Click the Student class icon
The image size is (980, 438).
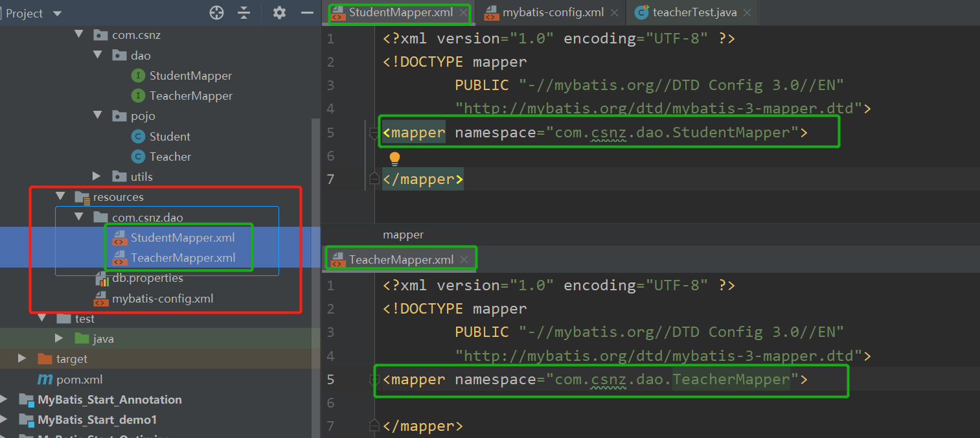click(138, 137)
